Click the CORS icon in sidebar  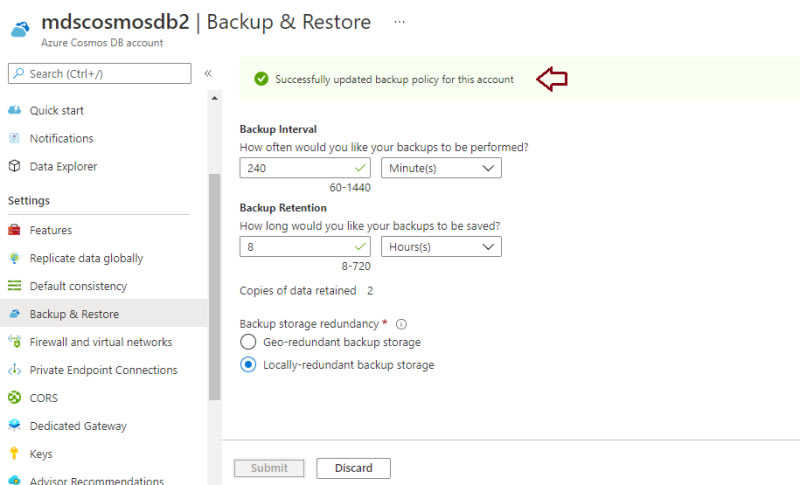pos(14,398)
